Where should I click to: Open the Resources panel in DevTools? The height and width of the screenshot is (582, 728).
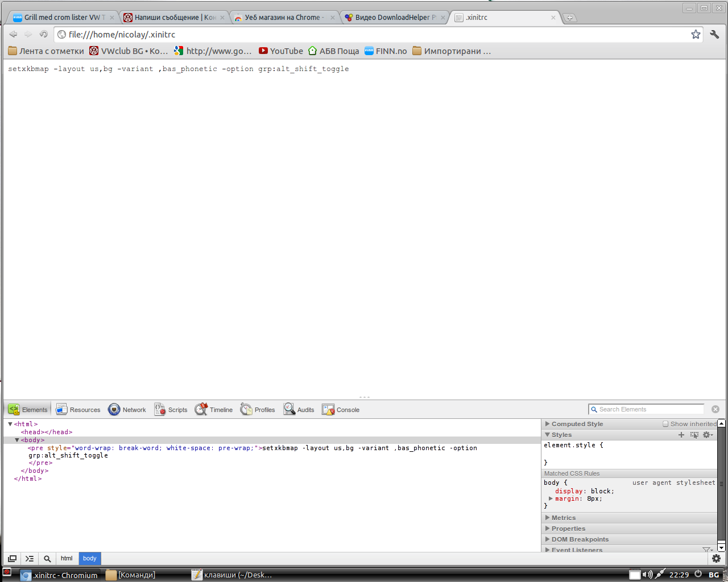coord(78,410)
